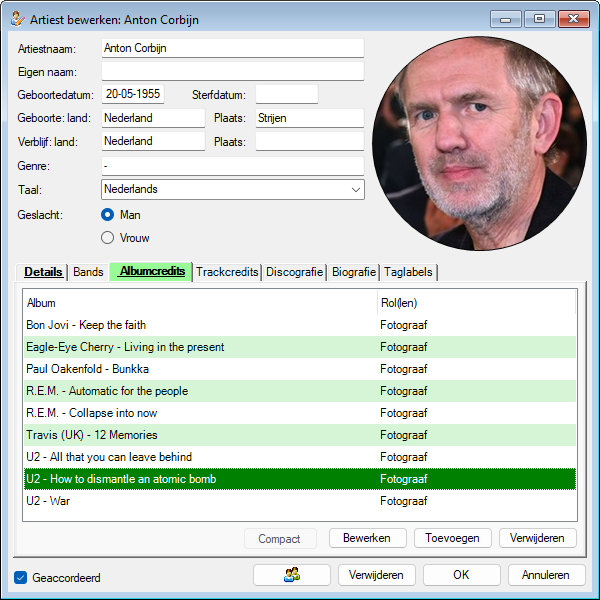Click the app icon in title bar
This screenshot has height=600, width=600.
pyautogui.click(x=18, y=18)
